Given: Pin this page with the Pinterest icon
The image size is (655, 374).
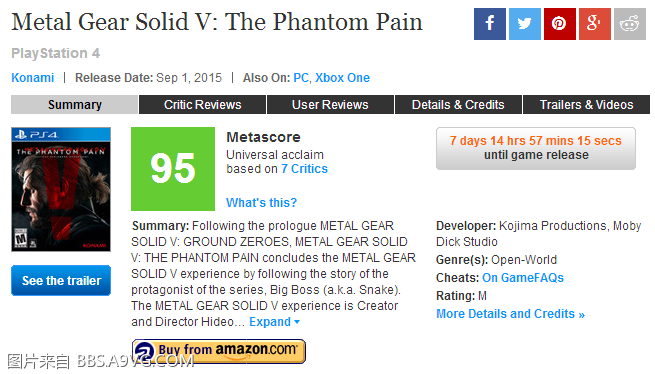Looking at the screenshot, I should coord(560,24).
